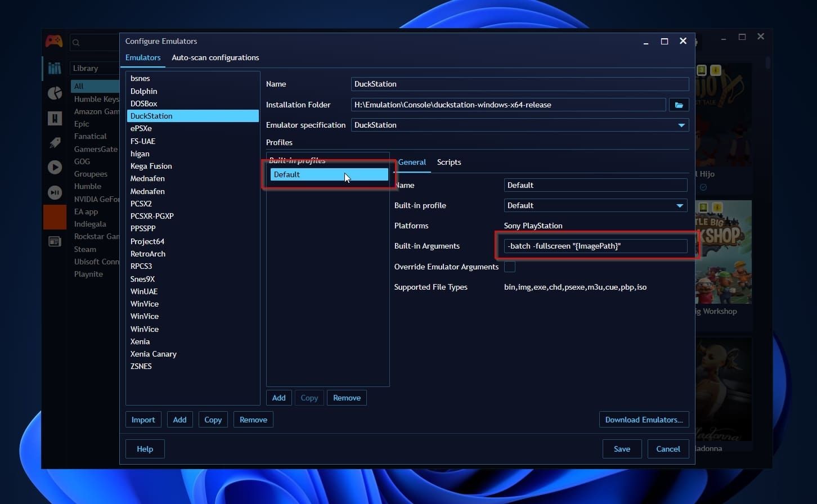Open the news page sidebar icon
The image size is (817, 504).
(x=55, y=242)
